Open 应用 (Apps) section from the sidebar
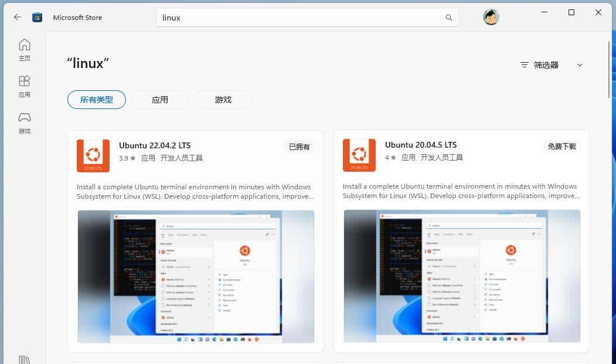 (x=24, y=86)
